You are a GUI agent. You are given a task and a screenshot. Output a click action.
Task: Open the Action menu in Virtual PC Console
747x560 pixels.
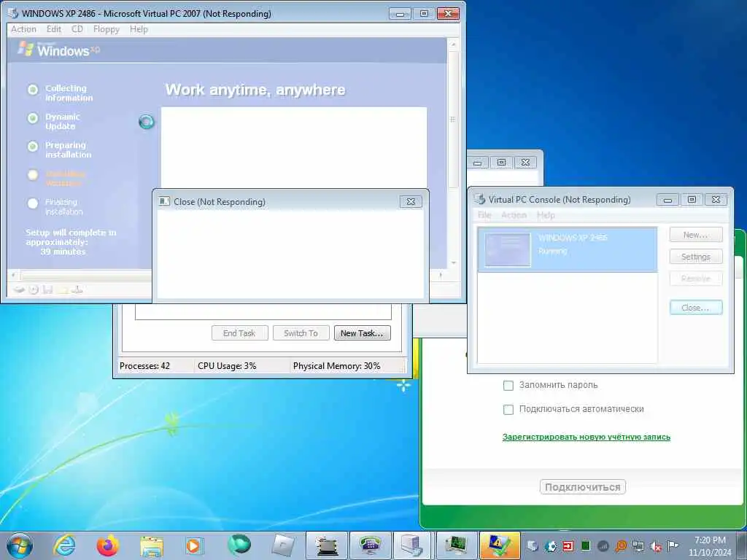tap(514, 215)
